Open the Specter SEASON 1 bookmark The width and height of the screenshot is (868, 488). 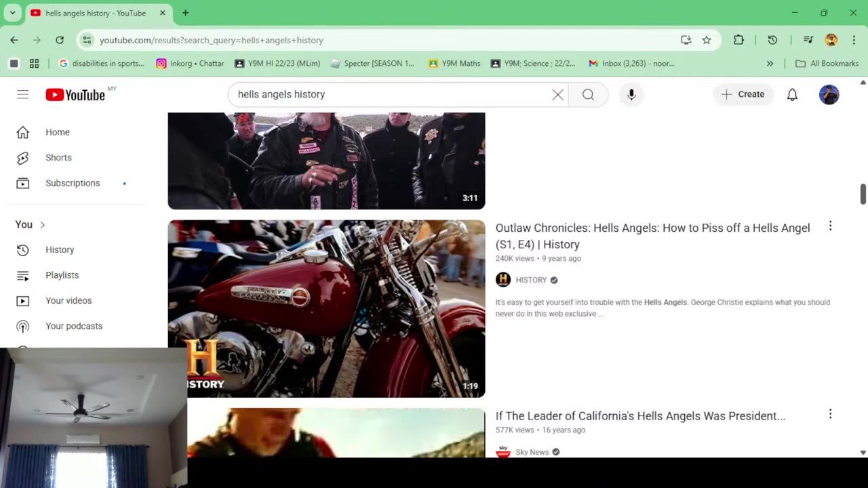[372, 64]
